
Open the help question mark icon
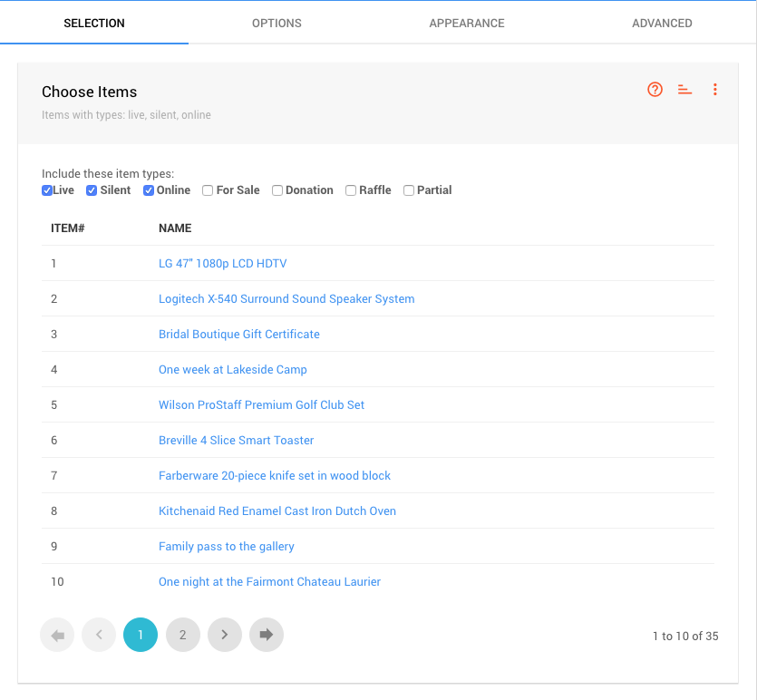pos(655,89)
